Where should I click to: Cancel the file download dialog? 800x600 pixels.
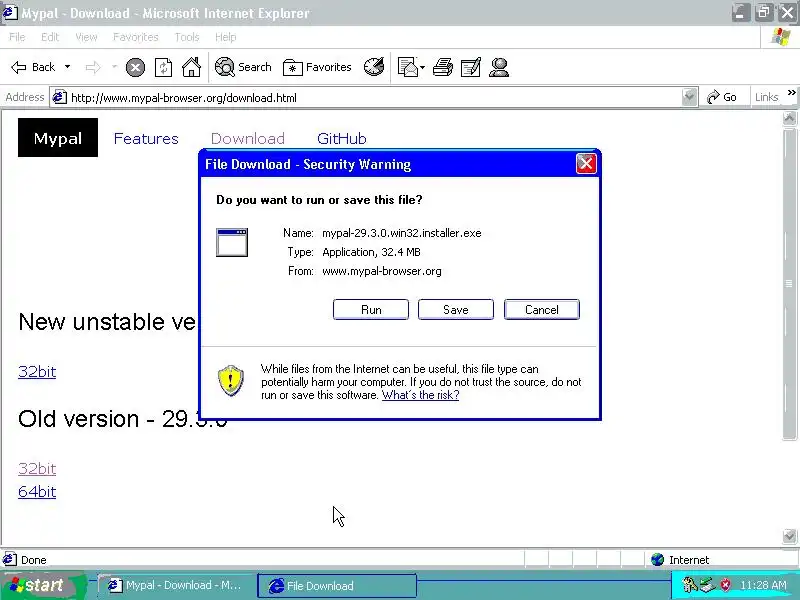pyautogui.click(x=542, y=310)
